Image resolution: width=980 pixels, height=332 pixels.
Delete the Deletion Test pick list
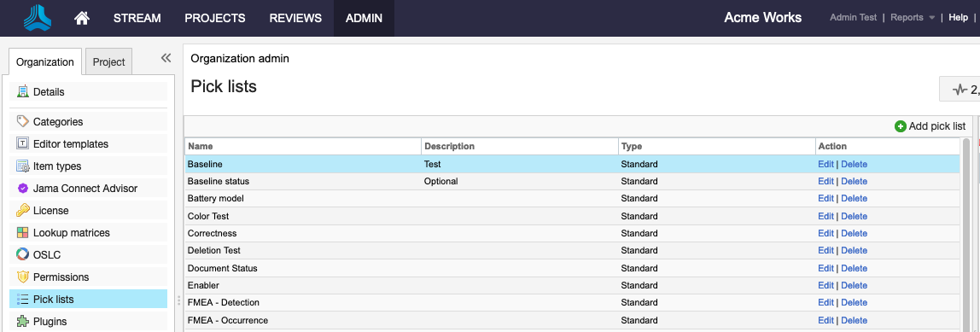854,250
